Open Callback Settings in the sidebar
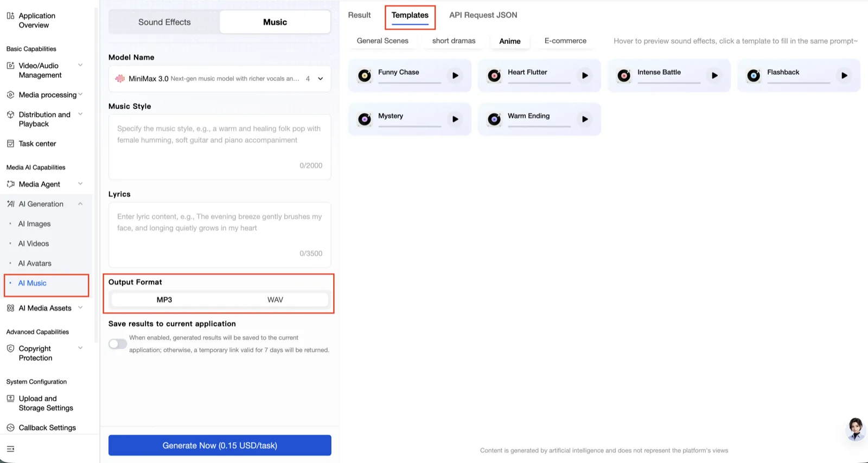Image resolution: width=868 pixels, height=463 pixels. tap(47, 428)
